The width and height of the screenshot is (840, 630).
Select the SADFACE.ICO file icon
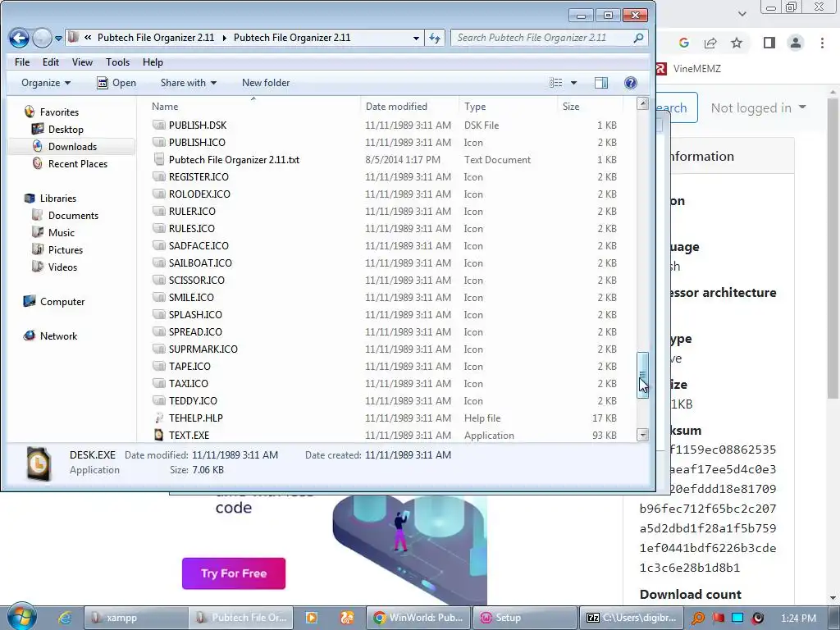pyautogui.click(x=158, y=245)
